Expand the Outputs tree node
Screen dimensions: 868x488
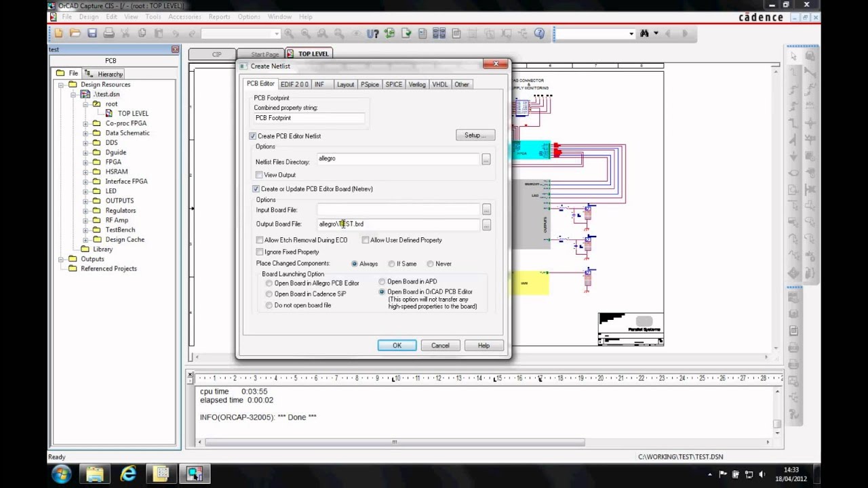[61, 259]
